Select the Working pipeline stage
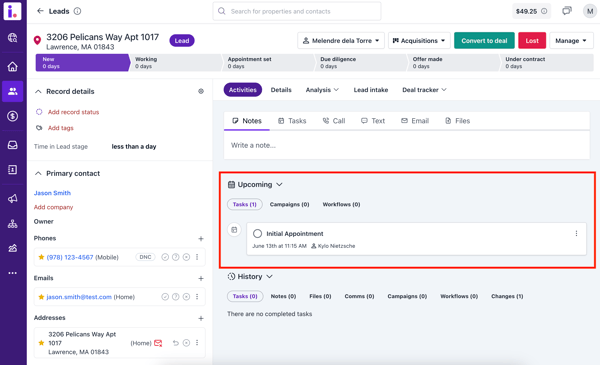600x365 pixels. pyautogui.click(x=175, y=63)
